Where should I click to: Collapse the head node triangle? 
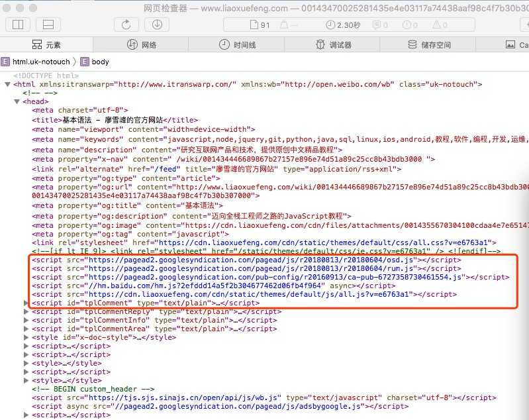17,101
